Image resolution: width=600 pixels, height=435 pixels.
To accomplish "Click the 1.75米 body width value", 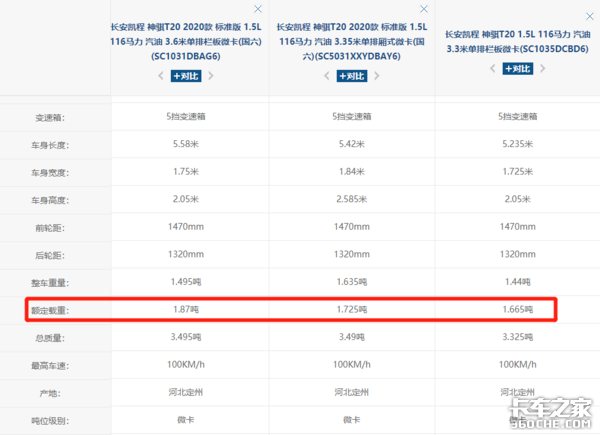I will (x=186, y=171).
